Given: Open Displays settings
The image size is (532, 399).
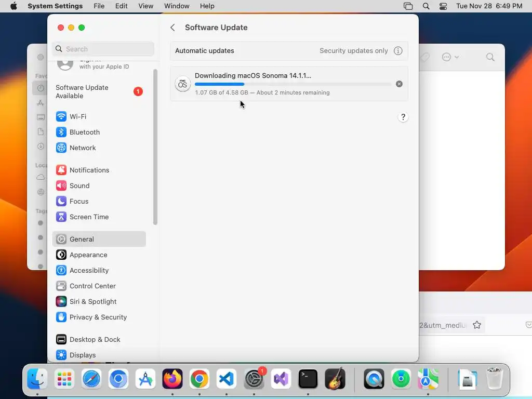Looking at the screenshot, I should coord(99,355).
